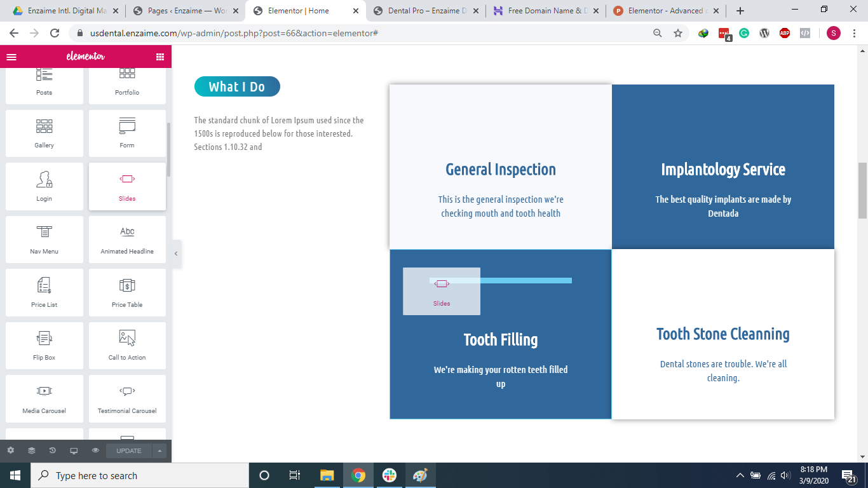
Task: Click the UPDATE button
Action: tap(128, 450)
